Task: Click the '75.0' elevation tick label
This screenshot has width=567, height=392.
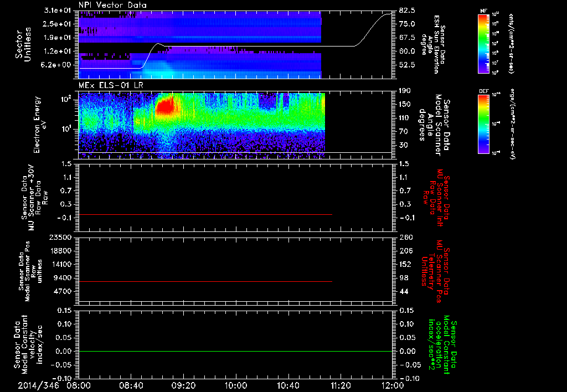Action: 407,24
